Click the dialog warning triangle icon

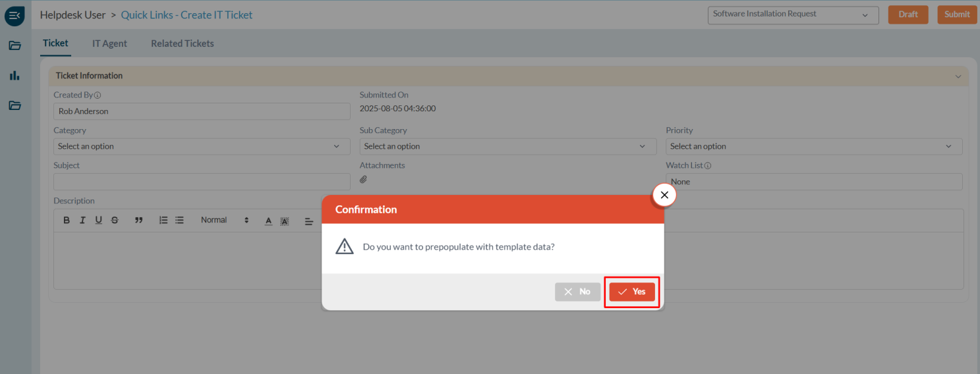(345, 247)
